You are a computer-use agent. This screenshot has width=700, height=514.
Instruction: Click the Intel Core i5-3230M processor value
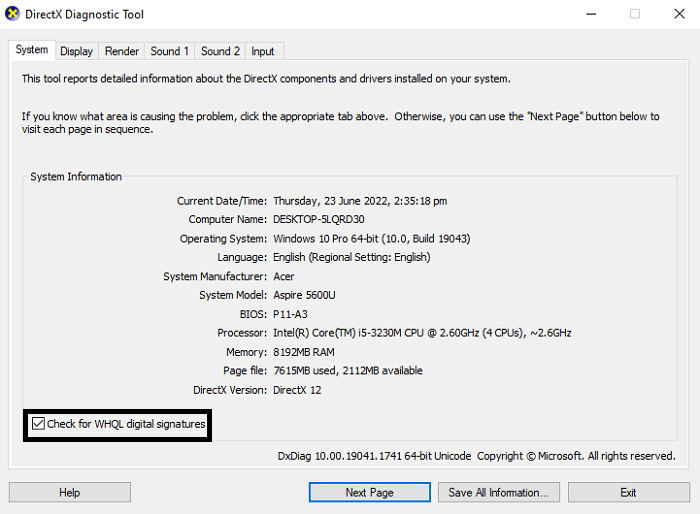tap(422, 333)
